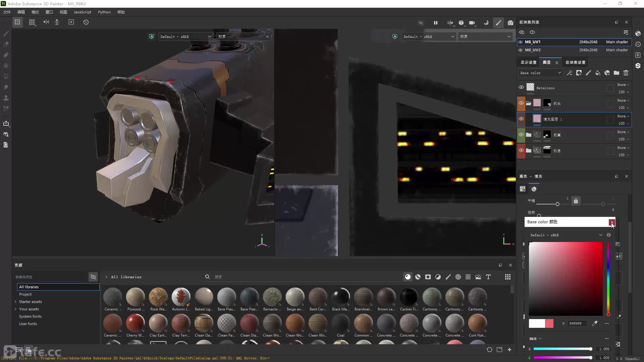Open the bake mesh maps icon
This screenshot has height=362, width=644.
(6, 134)
